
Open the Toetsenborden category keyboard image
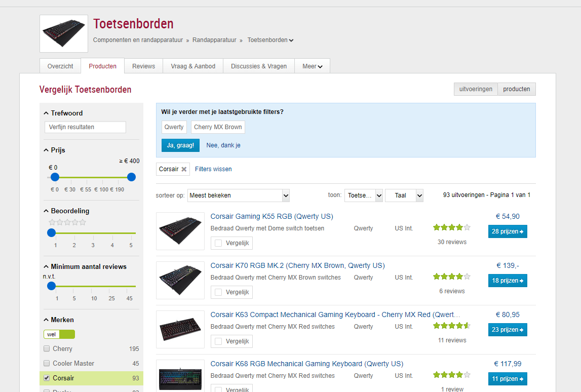point(64,34)
